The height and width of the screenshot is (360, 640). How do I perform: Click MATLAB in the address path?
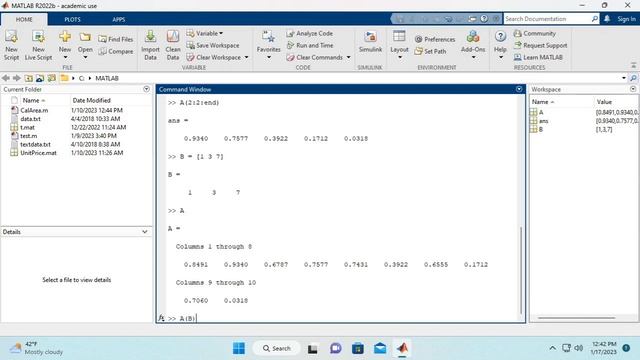[107, 78]
